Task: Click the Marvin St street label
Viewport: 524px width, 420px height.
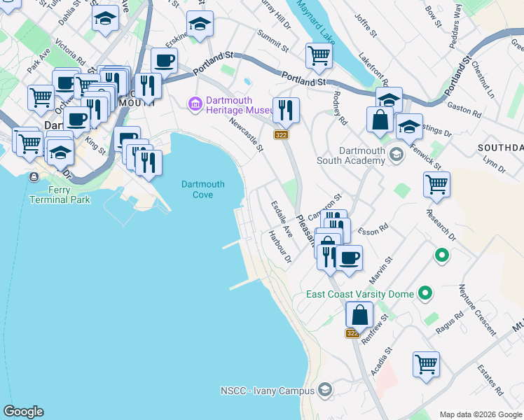Action: (381, 270)
